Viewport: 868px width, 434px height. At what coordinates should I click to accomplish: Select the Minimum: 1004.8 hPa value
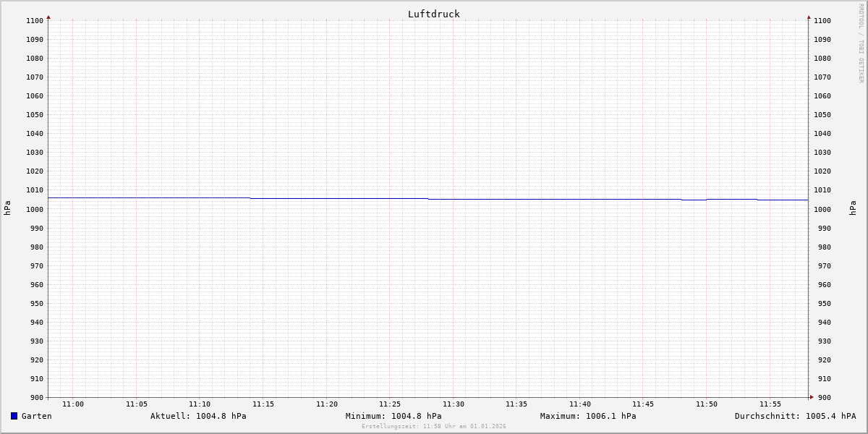[x=393, y=416]
